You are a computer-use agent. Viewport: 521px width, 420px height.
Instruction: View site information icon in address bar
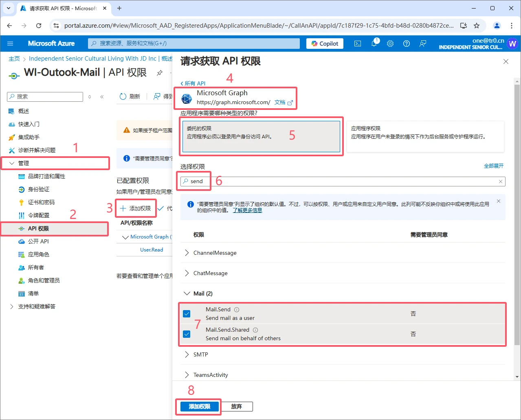(57, 26)
